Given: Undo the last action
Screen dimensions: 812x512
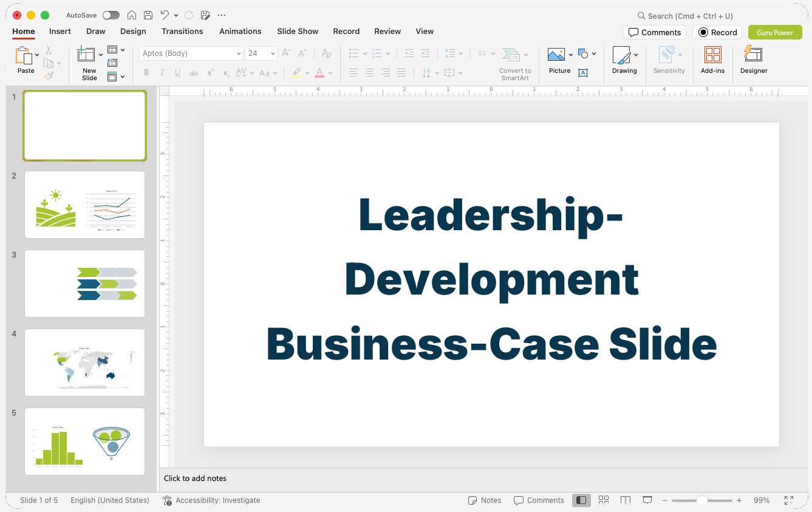Looking at the screenshot, I should coord(165,15).
